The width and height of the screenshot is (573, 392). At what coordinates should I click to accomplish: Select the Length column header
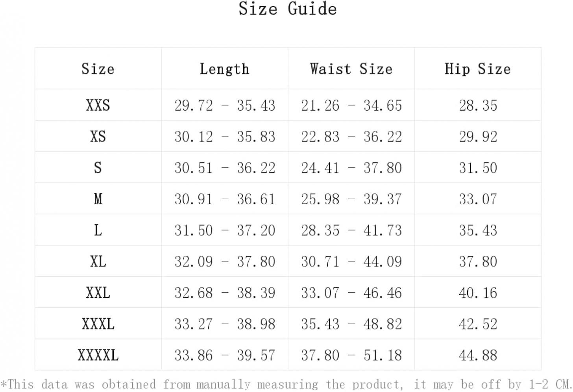(224, 69)
